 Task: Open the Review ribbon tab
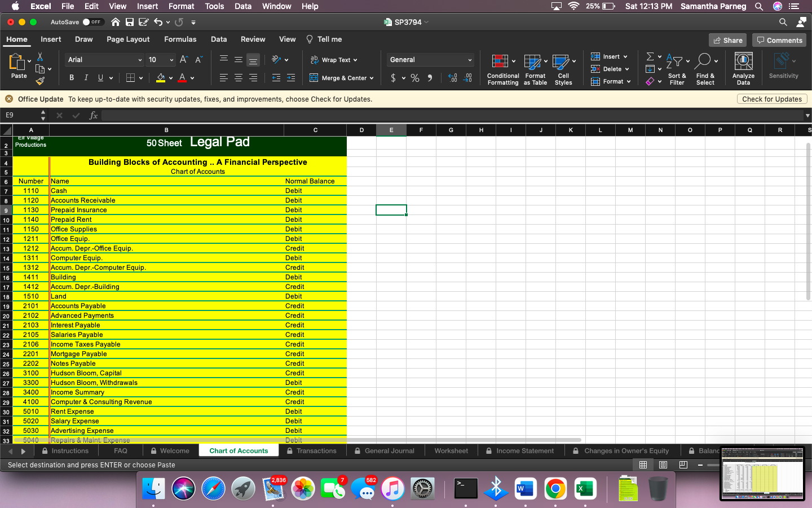coord(253,40)
